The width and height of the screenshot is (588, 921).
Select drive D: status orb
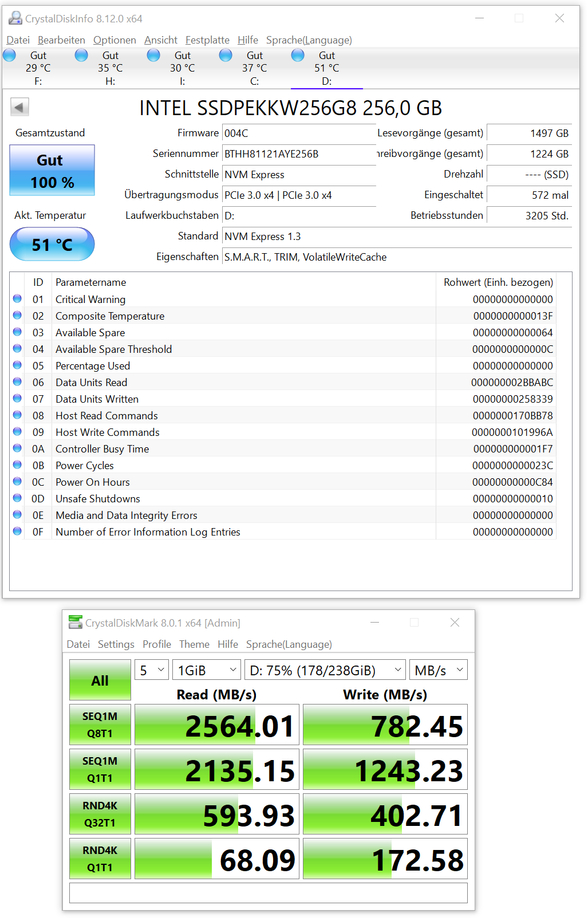coord(298,56)
